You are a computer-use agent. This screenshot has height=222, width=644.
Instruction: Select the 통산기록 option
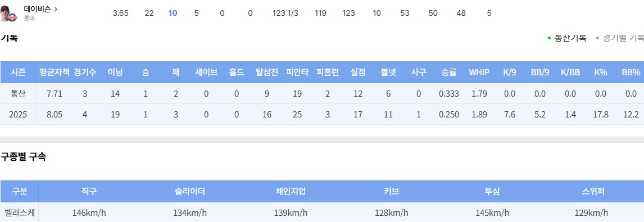tap(570, 38)
